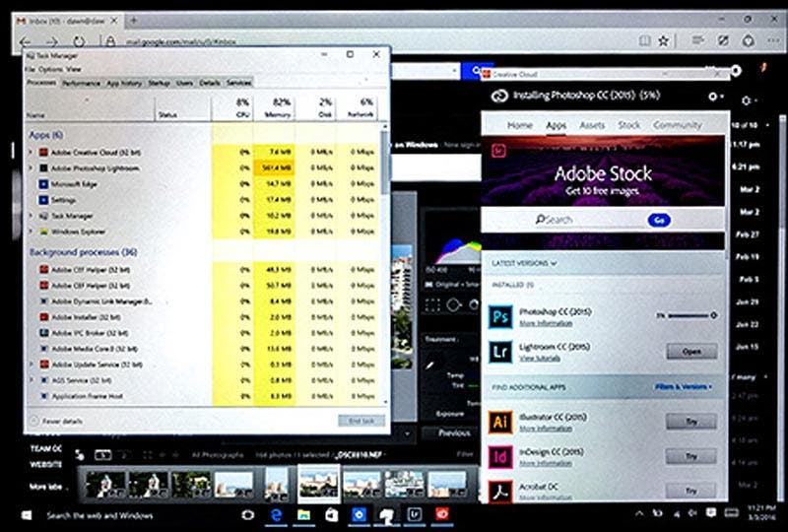
Task: Open Startup tab in Task Manager
Action: (159, 83)
